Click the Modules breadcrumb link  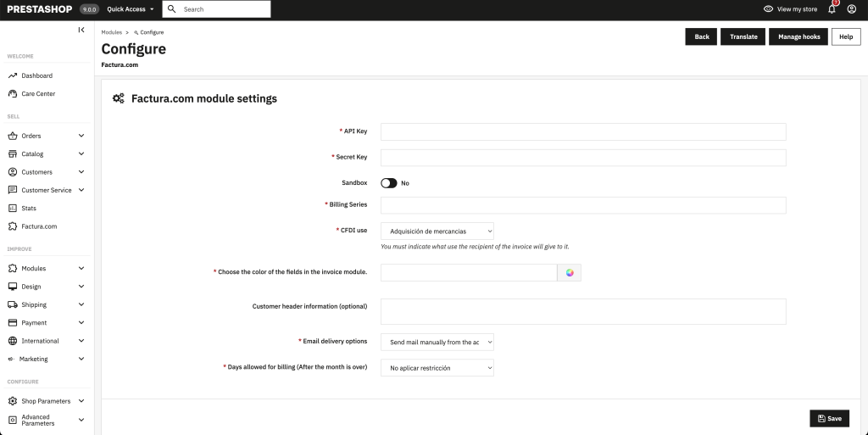click(x=111, y=33)
